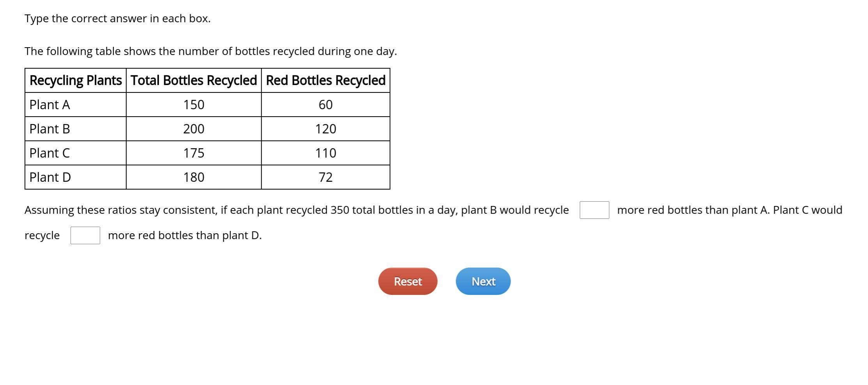This screenshot has width=868, height=385.
Task: Click the Reset button
Action: (x=408, y=281)
